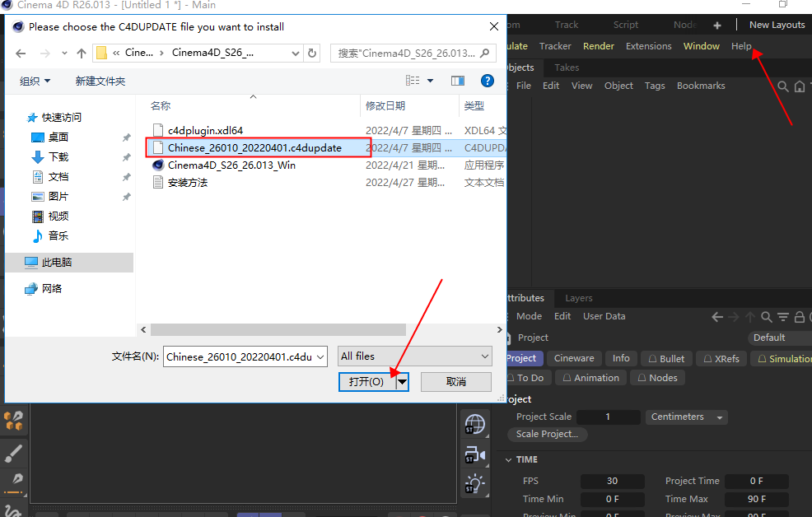Viewport: 812px width, 517px height.
Task: Click the FPS value field
Action: click(612, 482)
